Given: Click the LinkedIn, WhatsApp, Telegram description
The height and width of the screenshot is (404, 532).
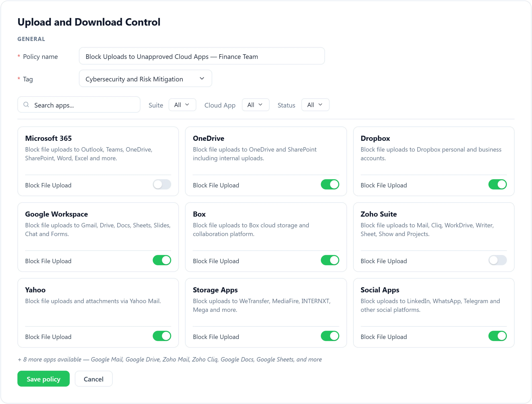Looking at the screenshot, I should pyautogui.click(x=430, y=305).
